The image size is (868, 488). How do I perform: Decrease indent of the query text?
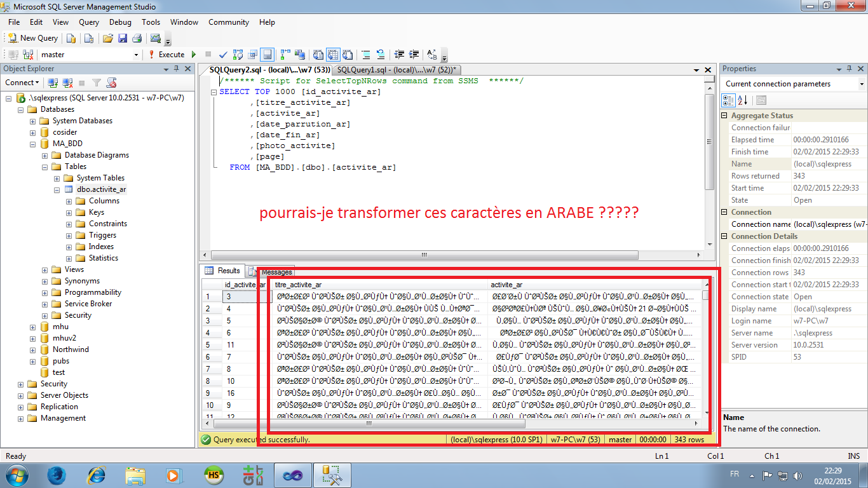pyautogui.click(x=399, y=55)
